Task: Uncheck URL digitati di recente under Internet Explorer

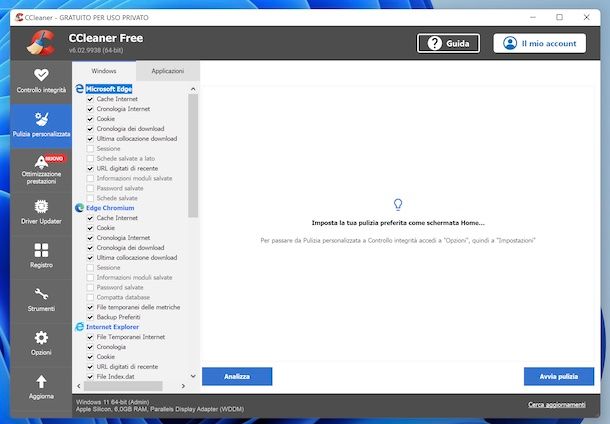Action: pos(90,366)
